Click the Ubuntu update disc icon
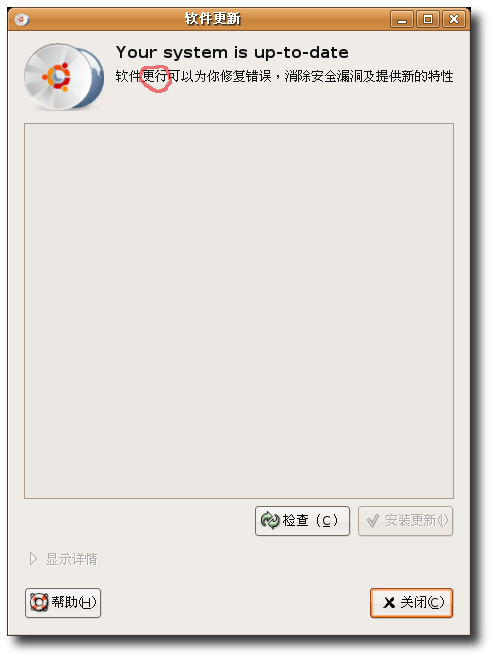The width and height of the screenshot is (494, 659). tap(63, 77)
